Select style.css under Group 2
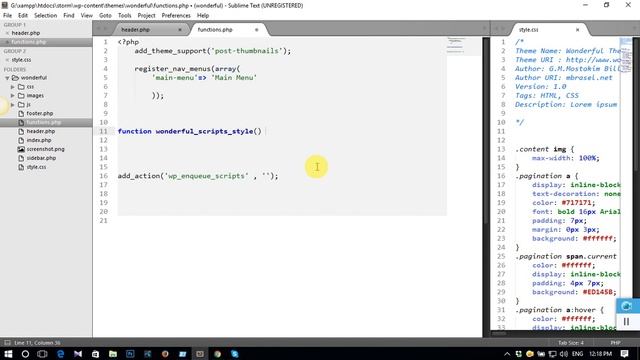 21,60
